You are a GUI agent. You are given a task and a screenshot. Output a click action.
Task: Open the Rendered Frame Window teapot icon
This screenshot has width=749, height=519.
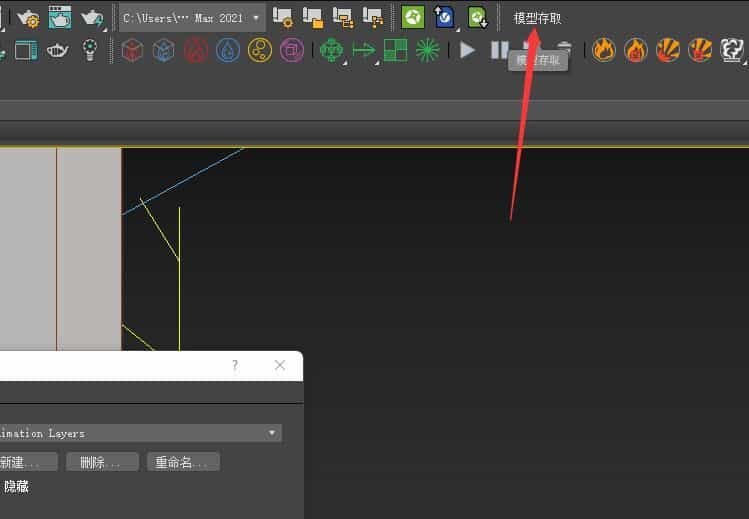pos(60,17)
